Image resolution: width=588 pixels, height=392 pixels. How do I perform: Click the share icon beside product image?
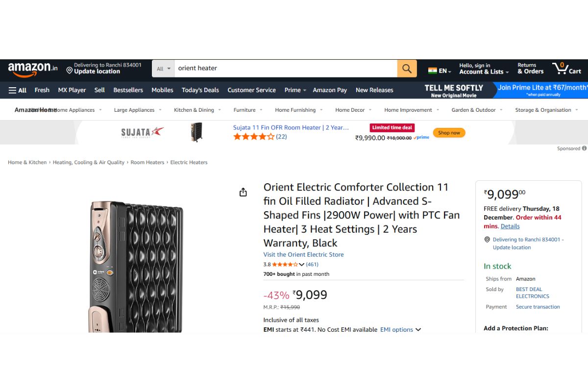[x=243, y=193]
